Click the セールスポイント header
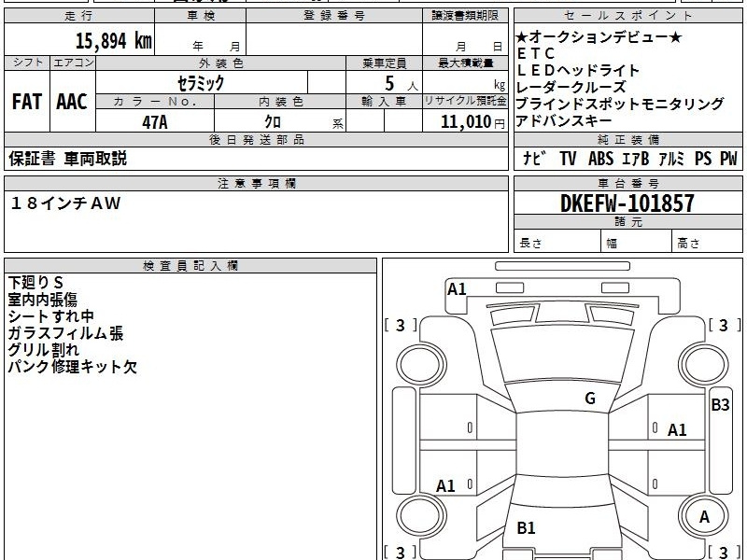This screenshot has width=747, height=560. [627, 16]
